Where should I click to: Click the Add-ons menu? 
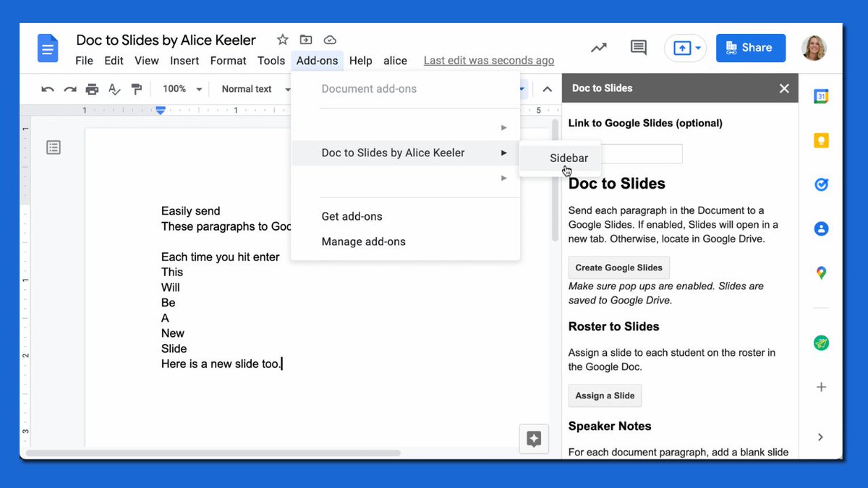(x=317, y=61)
